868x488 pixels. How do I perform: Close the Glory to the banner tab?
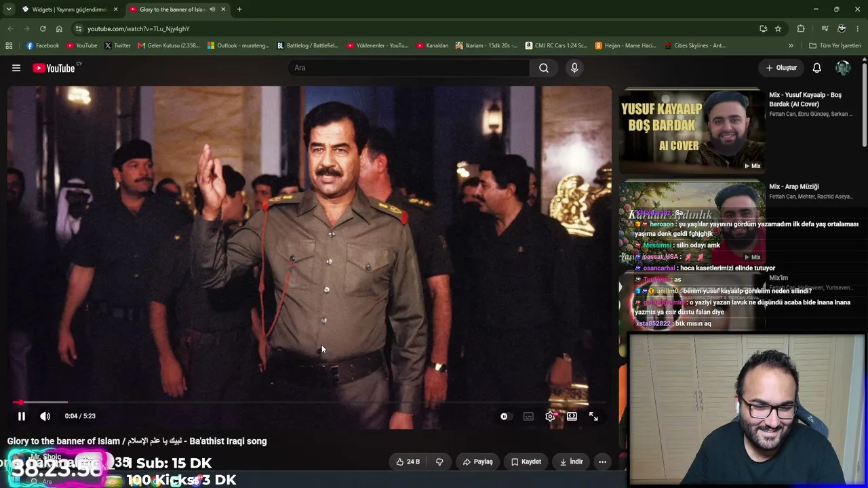223,9
